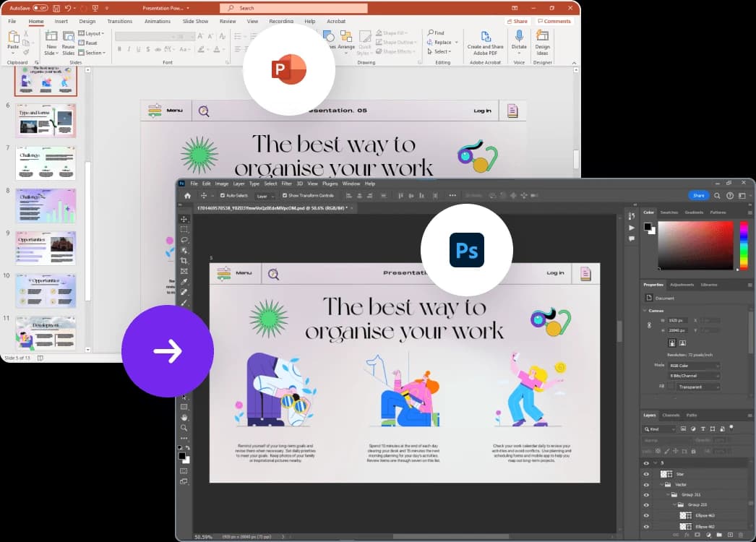Click the PowerPoint Comments button

[x=554, y=21]
